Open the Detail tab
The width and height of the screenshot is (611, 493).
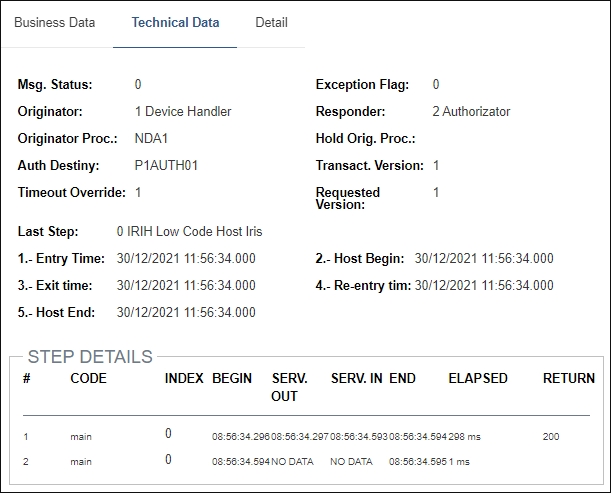click(x=271, y=22)
